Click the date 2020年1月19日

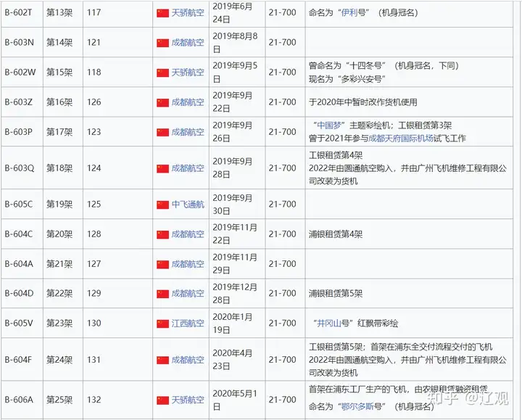click(x=233, y=324)
